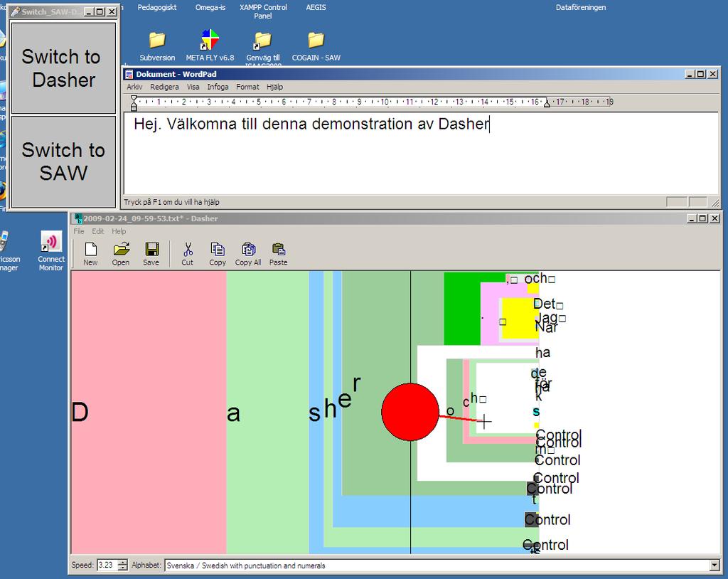
Task: Open the Hjälp menu in WordPad
Action: [x=275, y=87]
